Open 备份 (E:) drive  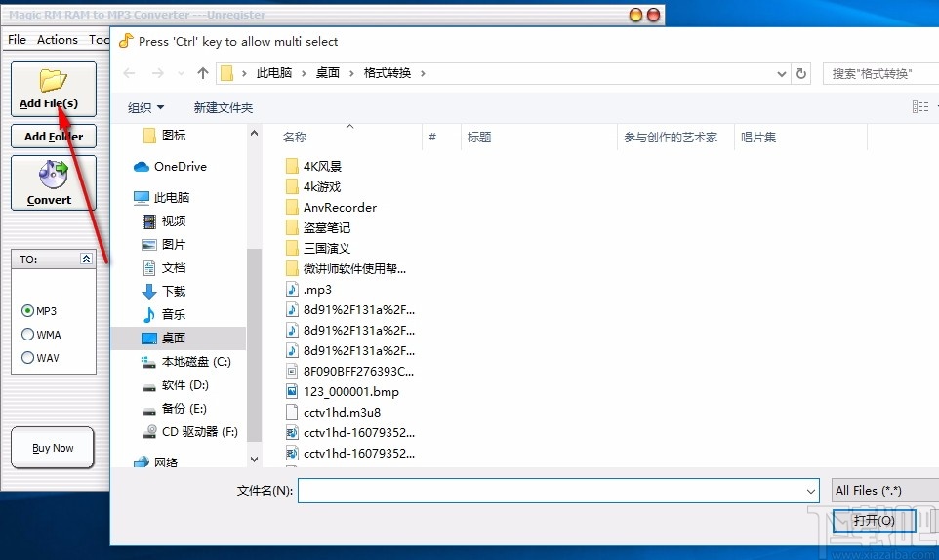[175, 409]
